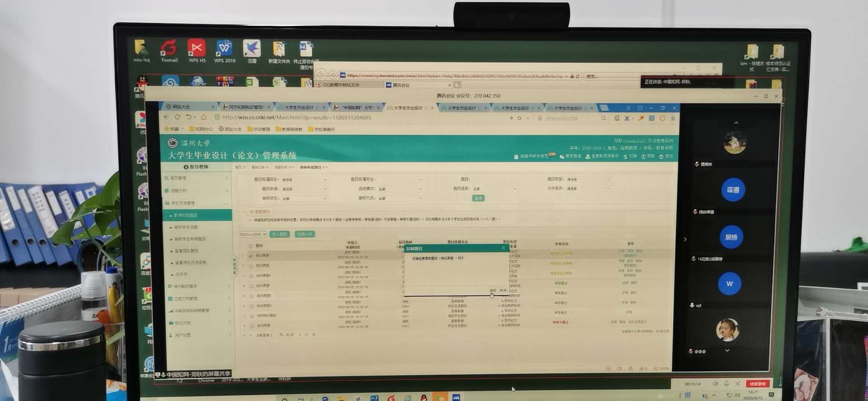Open the Foxmail desktop icon
868x401 pixels.
(169, 49)
